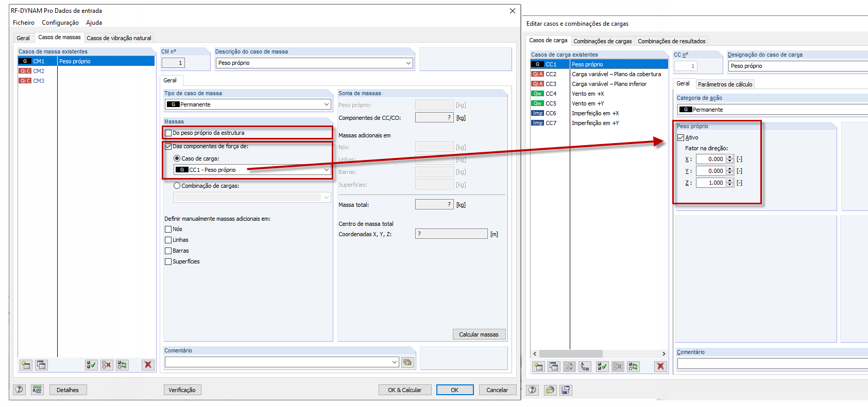Click the Qw badge of row CC4
Screen dimensions: 868x407
537,94
